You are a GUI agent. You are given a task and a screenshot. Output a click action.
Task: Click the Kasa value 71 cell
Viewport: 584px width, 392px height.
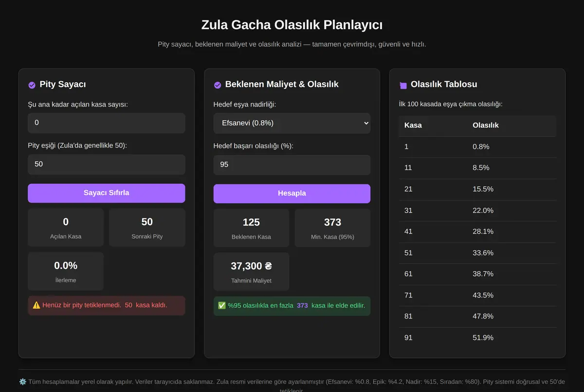pos(433,295)
